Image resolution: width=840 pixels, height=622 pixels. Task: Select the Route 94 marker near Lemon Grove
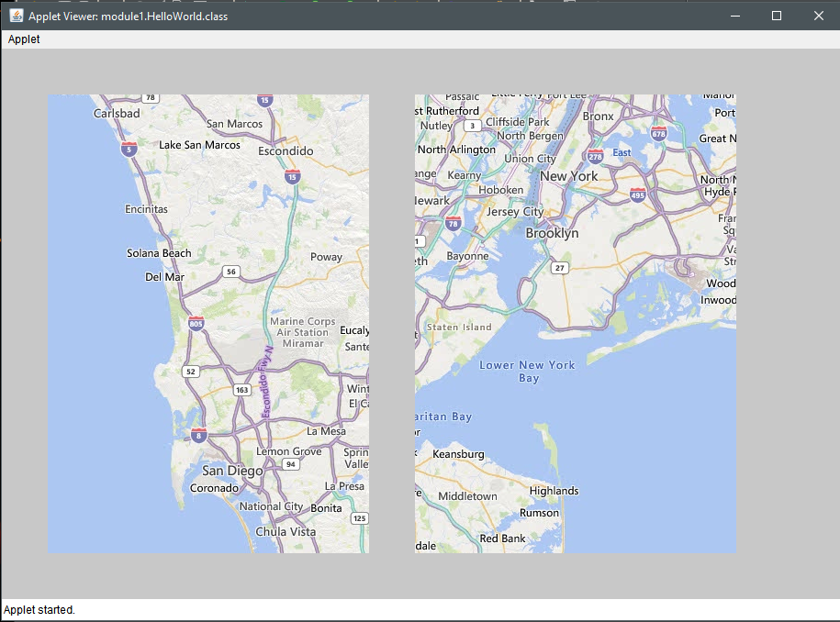(290, 463)
